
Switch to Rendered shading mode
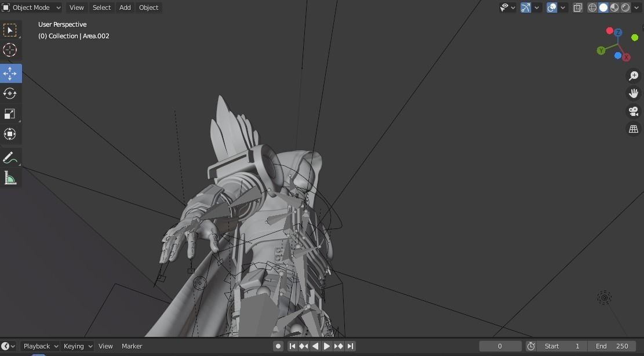625,8
